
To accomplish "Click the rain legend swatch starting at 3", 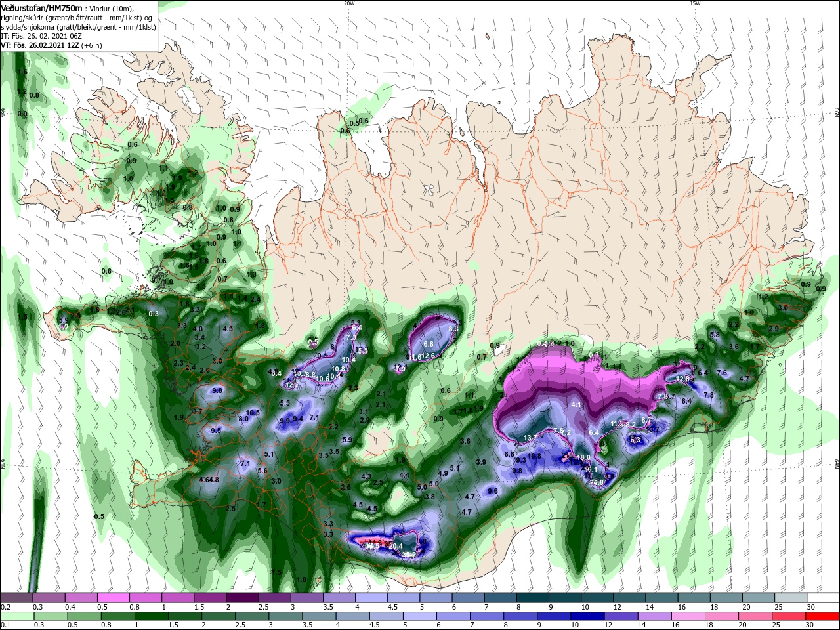I will (x=285, y=616).
